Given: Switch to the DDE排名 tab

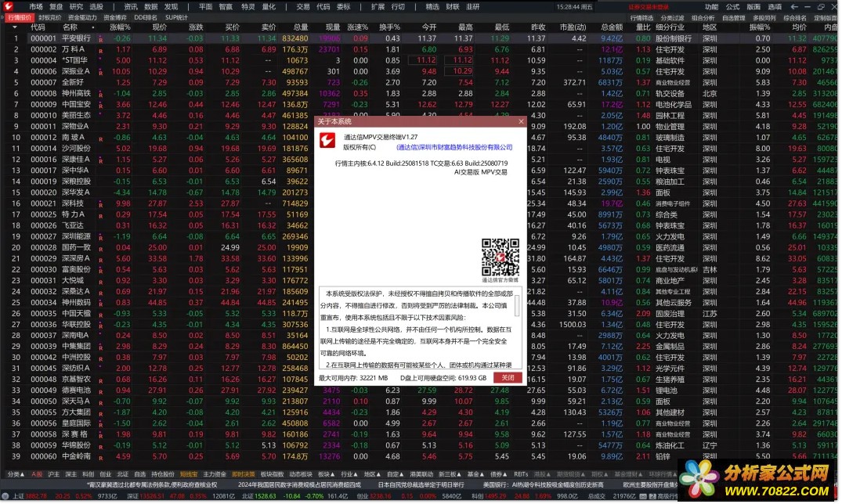Looking at the screenshot, I should tap(146, 18).
